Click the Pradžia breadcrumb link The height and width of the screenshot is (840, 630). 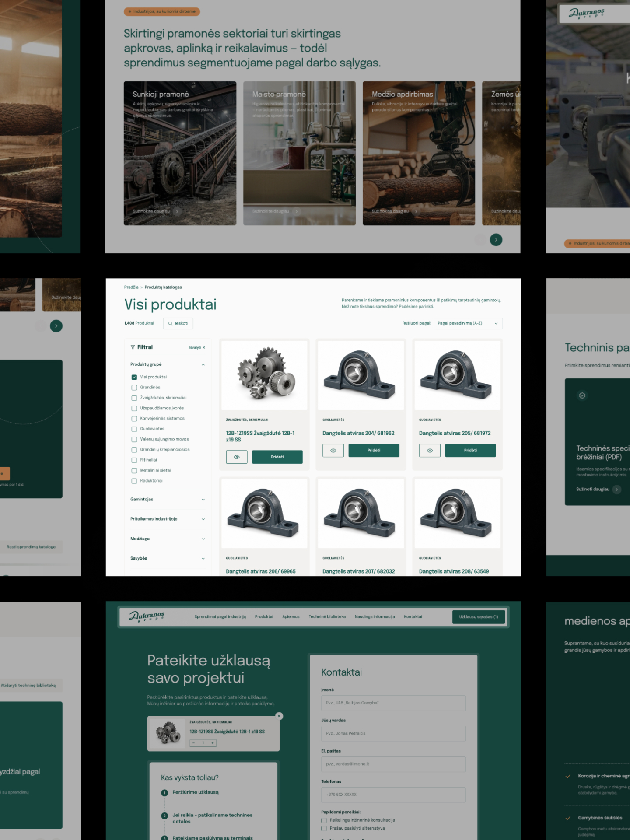(x=131, y=287)
